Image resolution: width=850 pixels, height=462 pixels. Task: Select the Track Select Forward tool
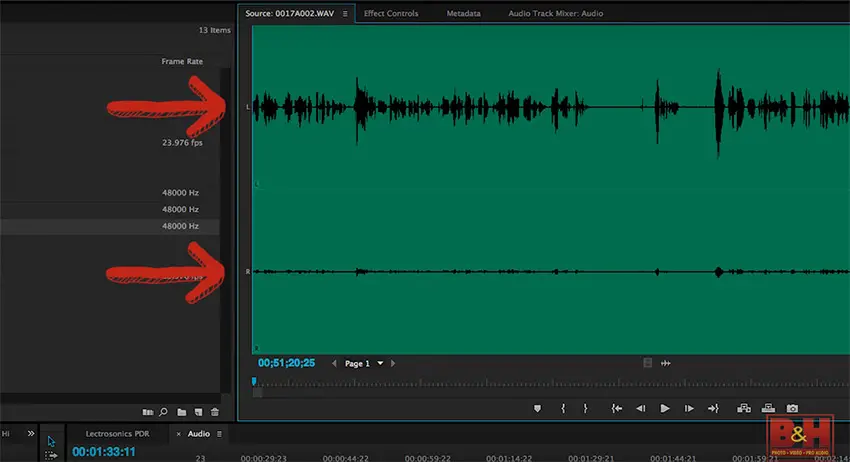(x=51, y=455)
